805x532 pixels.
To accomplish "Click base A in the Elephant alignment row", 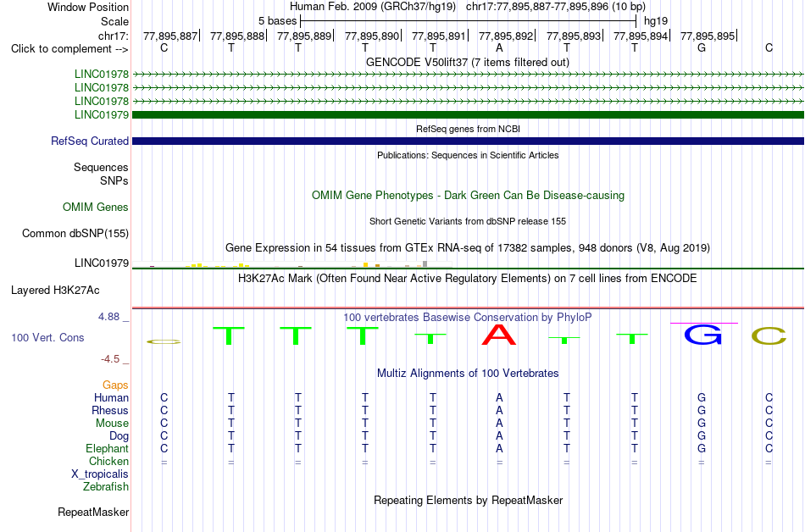I will 499,448.
